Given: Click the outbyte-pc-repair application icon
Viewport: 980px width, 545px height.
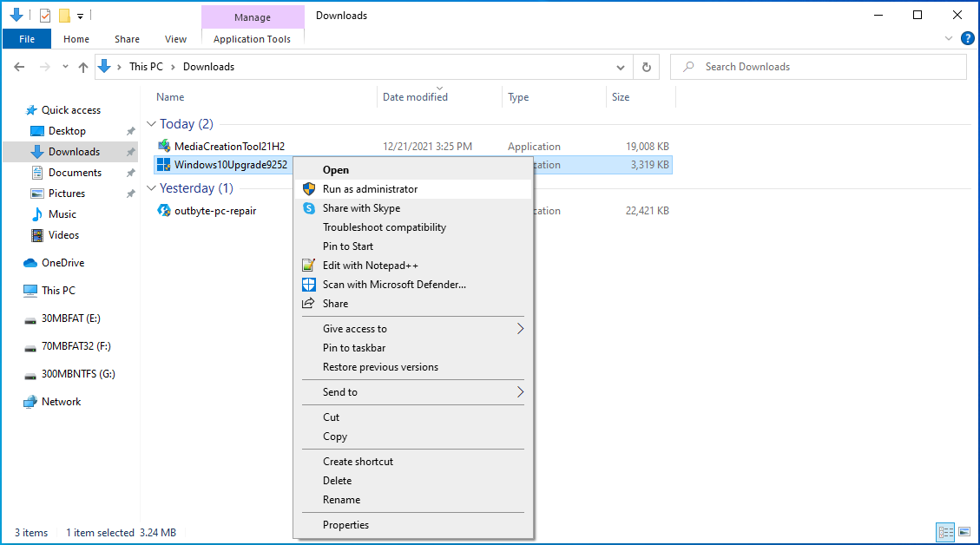Looking at the screenshot, I should click(165, 210).
